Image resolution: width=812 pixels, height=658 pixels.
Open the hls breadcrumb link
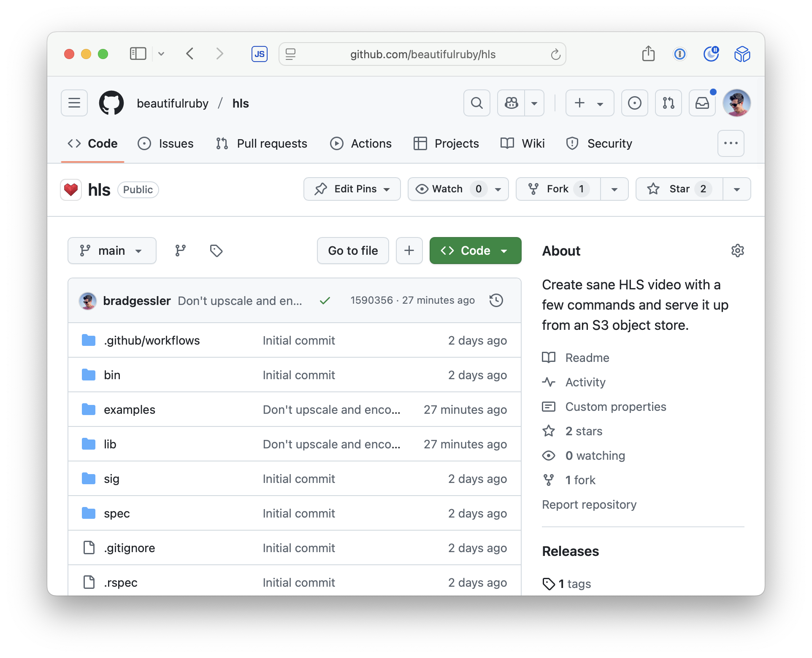(x=241, y=103)
